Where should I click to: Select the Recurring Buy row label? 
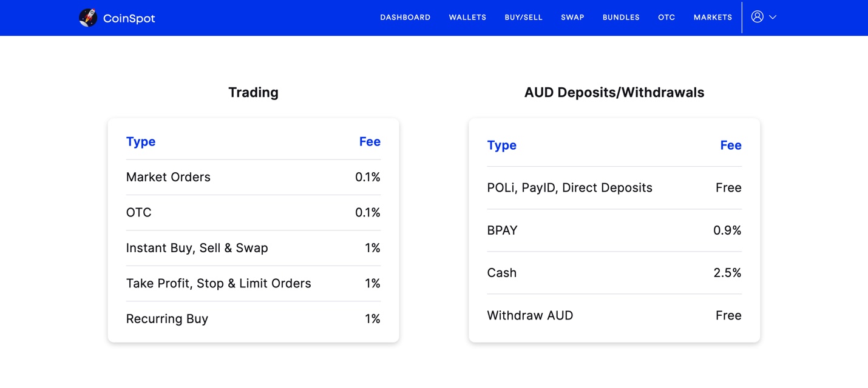point(167,319)
